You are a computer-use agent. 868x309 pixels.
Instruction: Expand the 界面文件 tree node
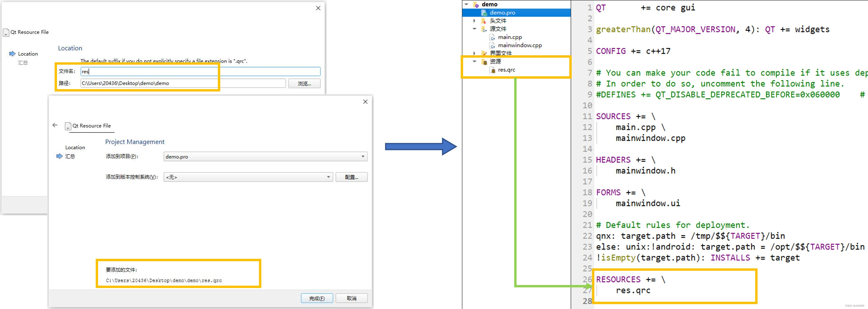point(475,53)
